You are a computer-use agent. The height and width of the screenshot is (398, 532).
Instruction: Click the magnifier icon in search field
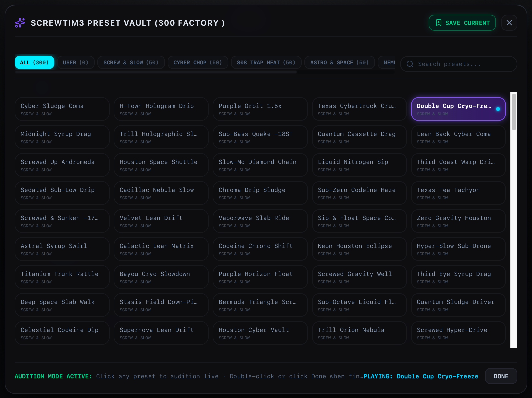tap(410, 64)
